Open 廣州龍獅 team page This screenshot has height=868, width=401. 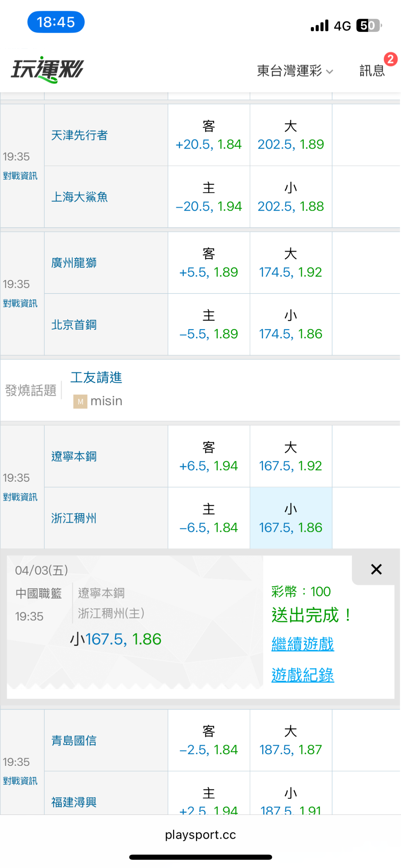click(74, 263)
